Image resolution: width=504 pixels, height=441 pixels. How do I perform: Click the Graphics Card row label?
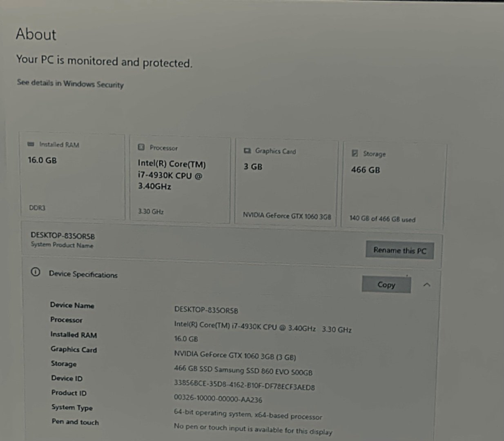[74, 349]
